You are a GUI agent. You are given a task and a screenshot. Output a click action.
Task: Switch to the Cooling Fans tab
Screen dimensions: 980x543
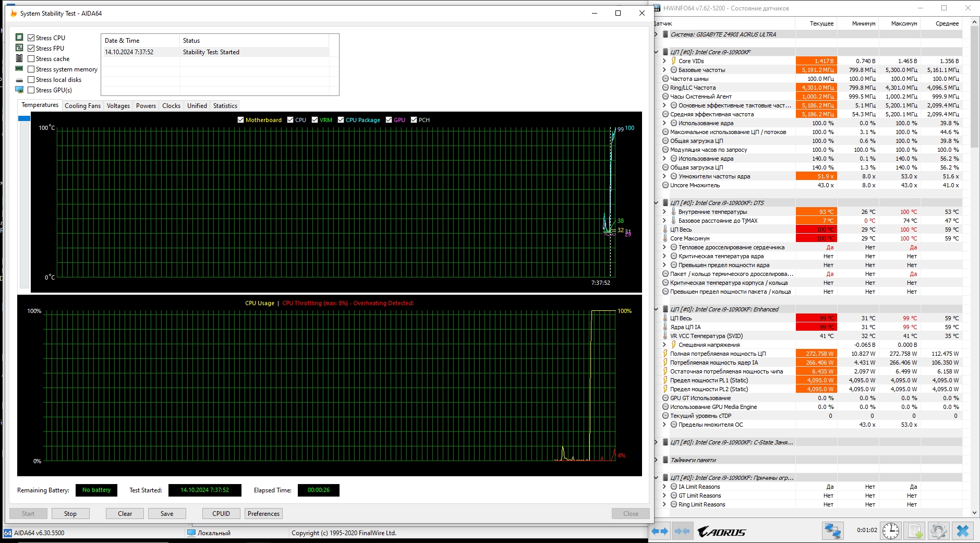(82, 106)
